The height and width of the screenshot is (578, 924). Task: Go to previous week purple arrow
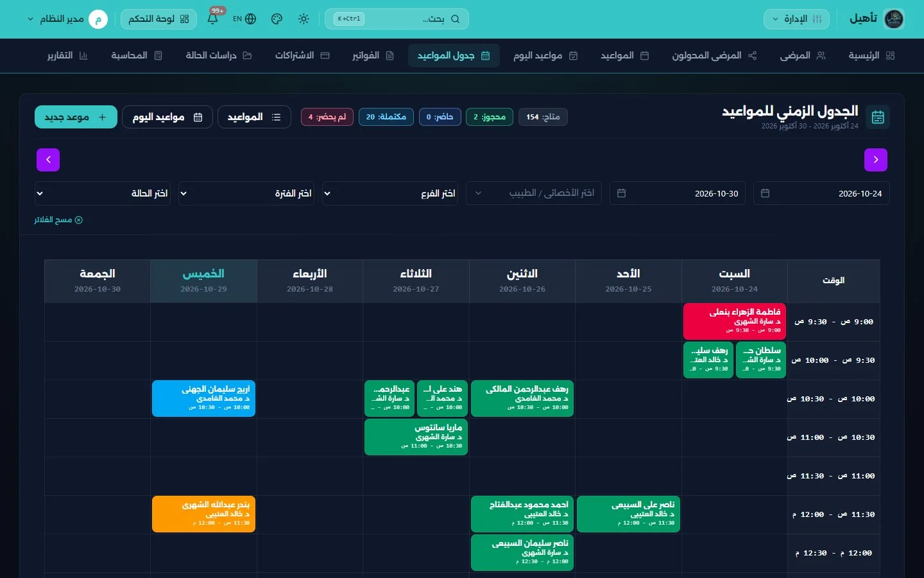[876, 160]
